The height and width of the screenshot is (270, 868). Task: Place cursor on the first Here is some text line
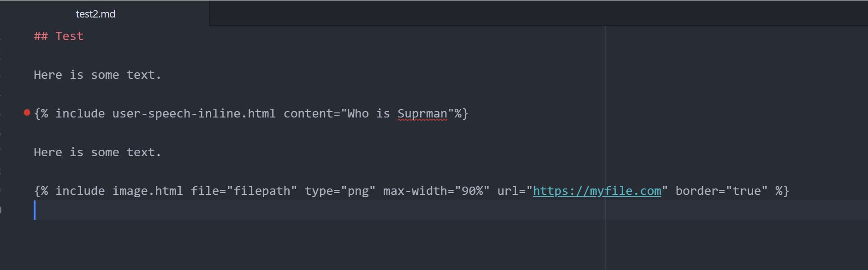tap(97, 74)
